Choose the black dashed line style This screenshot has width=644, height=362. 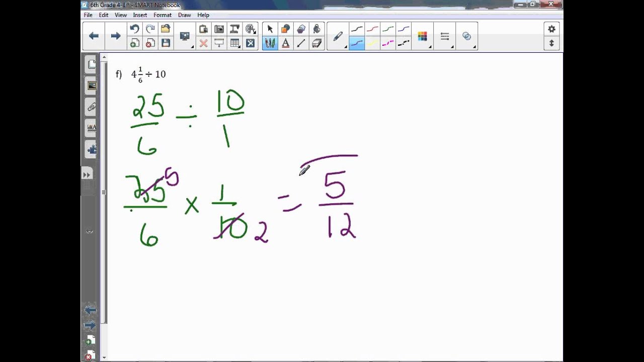tap(404, 43)
